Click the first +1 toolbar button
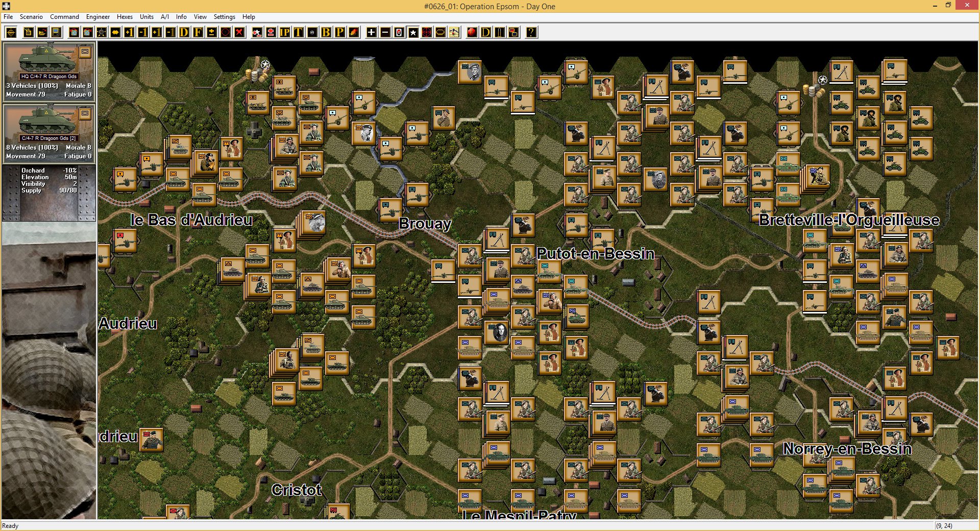This screenshot has width=980, height=531. pyautogui.click(x=129, y=33)
